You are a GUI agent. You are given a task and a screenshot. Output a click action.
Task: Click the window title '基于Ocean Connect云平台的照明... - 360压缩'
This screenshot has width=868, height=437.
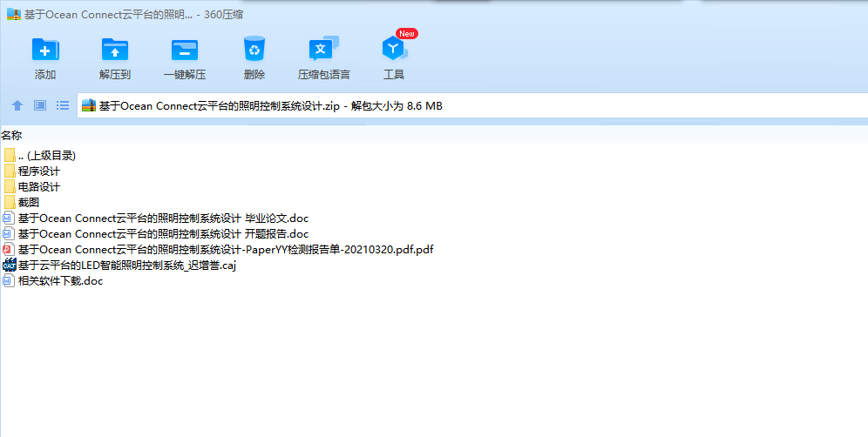pyautogui.click(x=133, y=15)
